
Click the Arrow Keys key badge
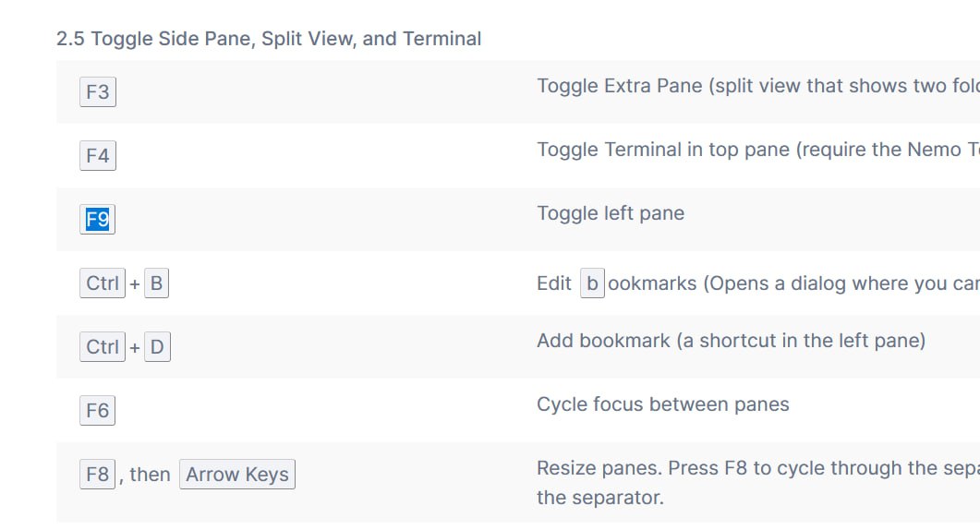click(237, 475)
